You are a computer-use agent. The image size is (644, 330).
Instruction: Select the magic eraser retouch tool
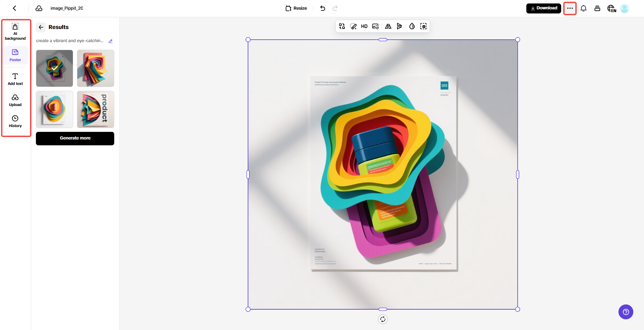[353, 26]
